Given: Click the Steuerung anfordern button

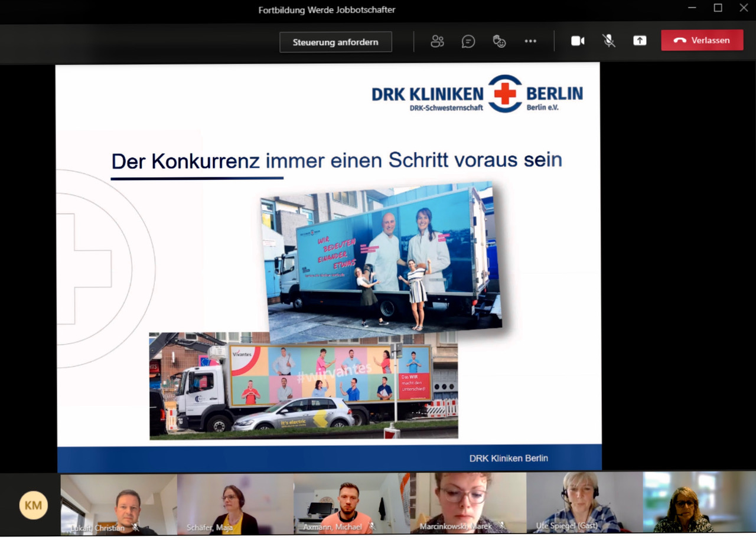Looking at the screenshot, I should (x=335, y=42).
